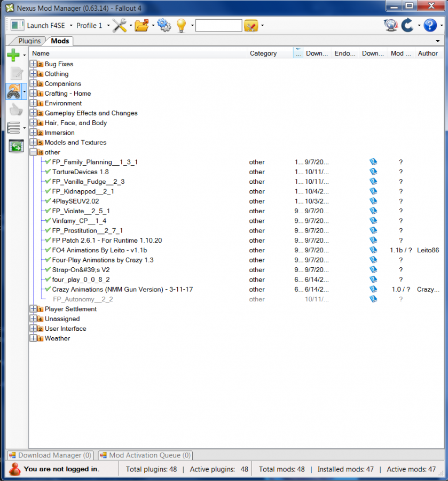Select the FP Patch 2.6.1 - For Runtime row
448x481 pixels.
click(237, 240)
